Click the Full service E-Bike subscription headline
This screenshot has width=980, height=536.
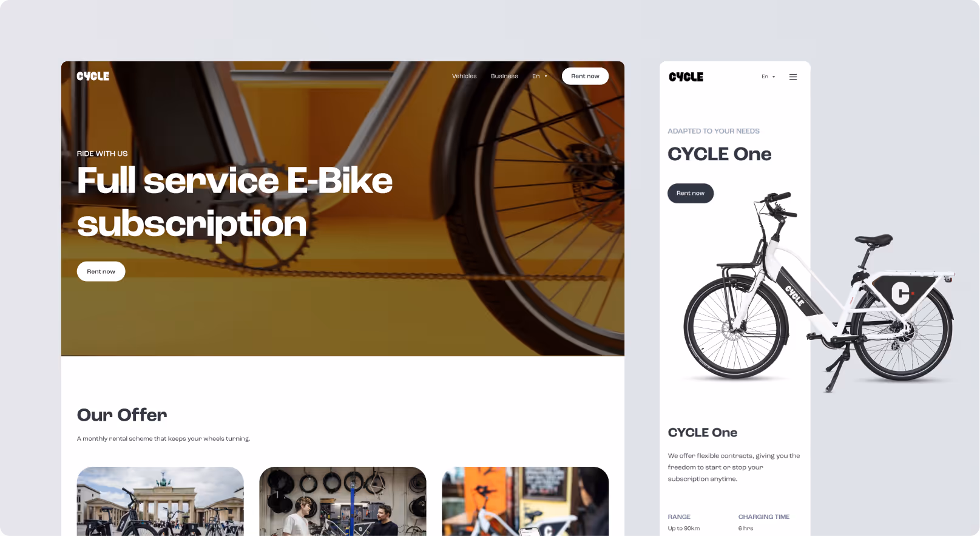coord(235,202)
